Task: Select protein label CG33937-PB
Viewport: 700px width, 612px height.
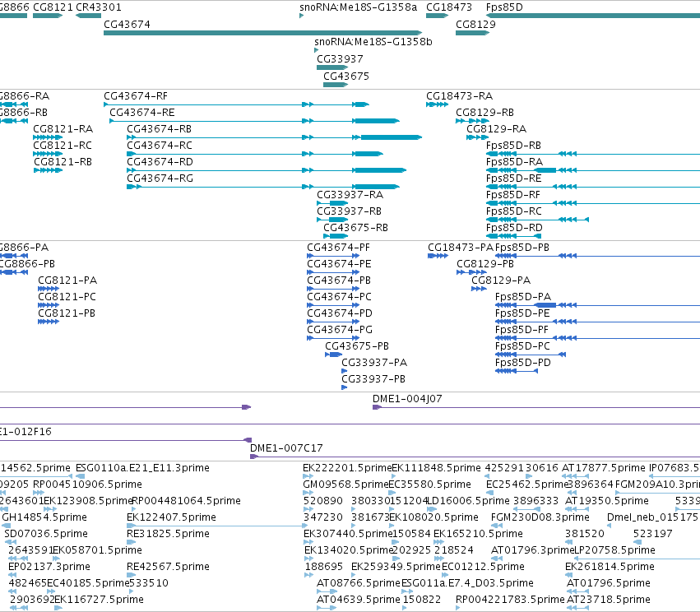Action: 373,379
